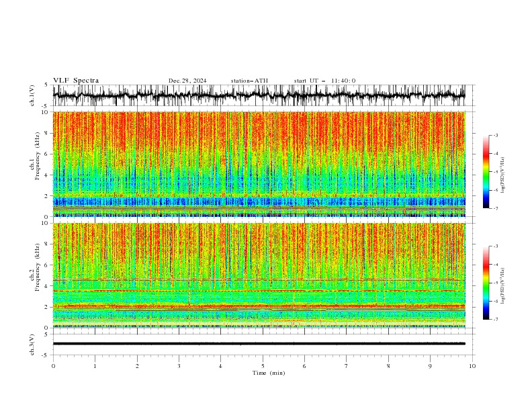The height and width of the screenshot is (411, 532).
Task: Click the 'station=ATH' label
Action: pyautogui.click(x=249, y=81)
